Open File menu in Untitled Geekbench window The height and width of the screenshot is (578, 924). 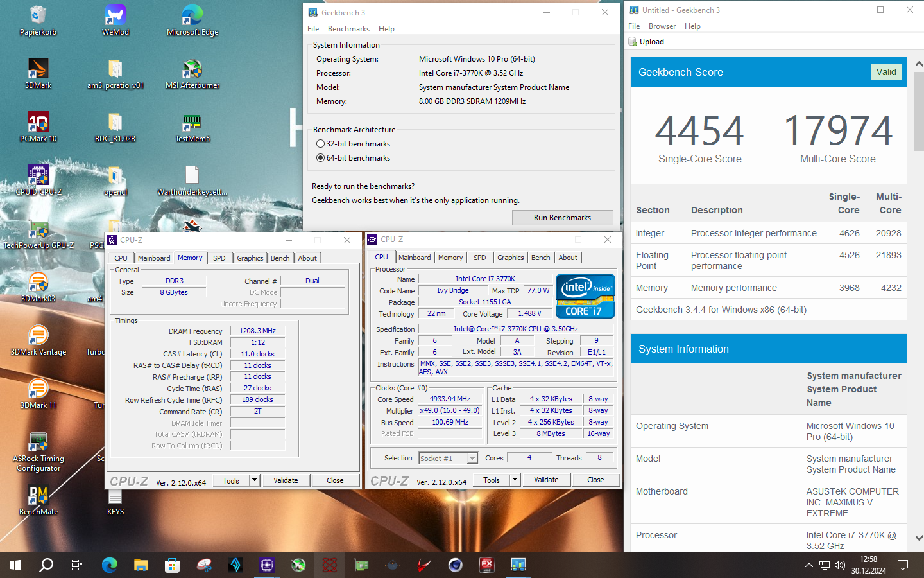coord(634,26)
